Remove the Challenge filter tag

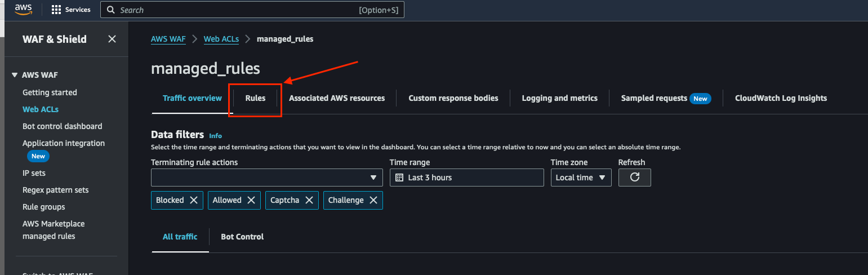click(373, 200)
